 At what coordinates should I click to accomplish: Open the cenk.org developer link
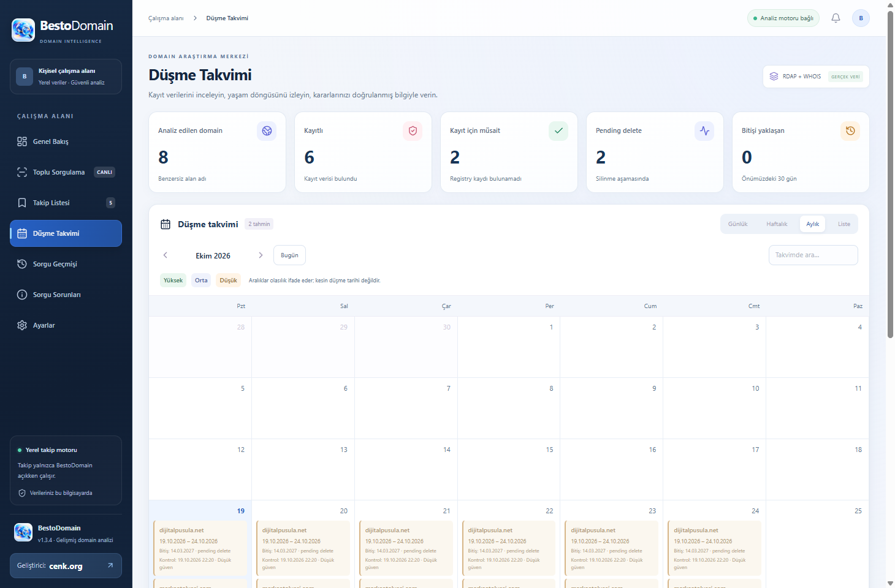point(66,566)
